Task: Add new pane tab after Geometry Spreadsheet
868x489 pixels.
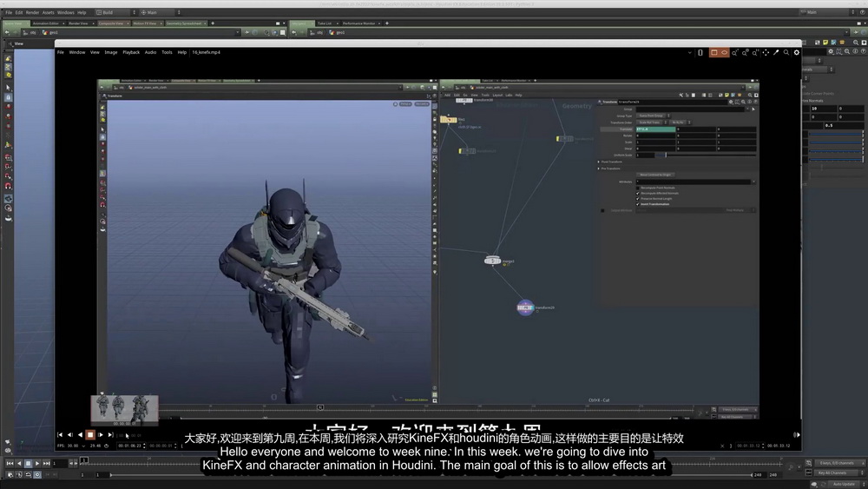Action: click(x=213, y=23)
